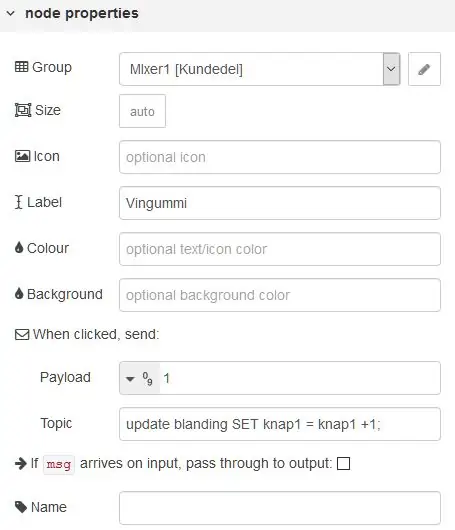Collapse the node properties section
The height and width of the screenshot is (530, 455).
[x=11, y=14]
